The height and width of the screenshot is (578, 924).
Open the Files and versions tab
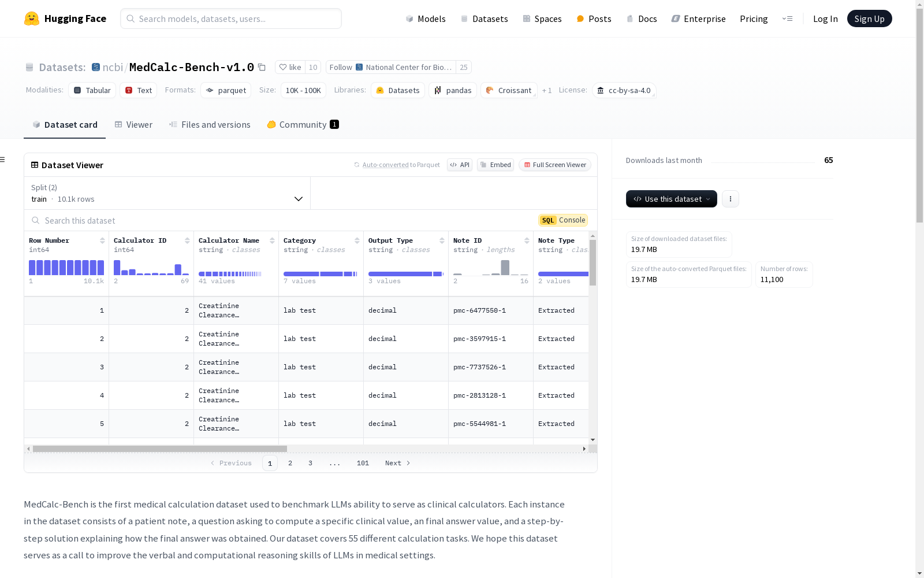(210, 125)
